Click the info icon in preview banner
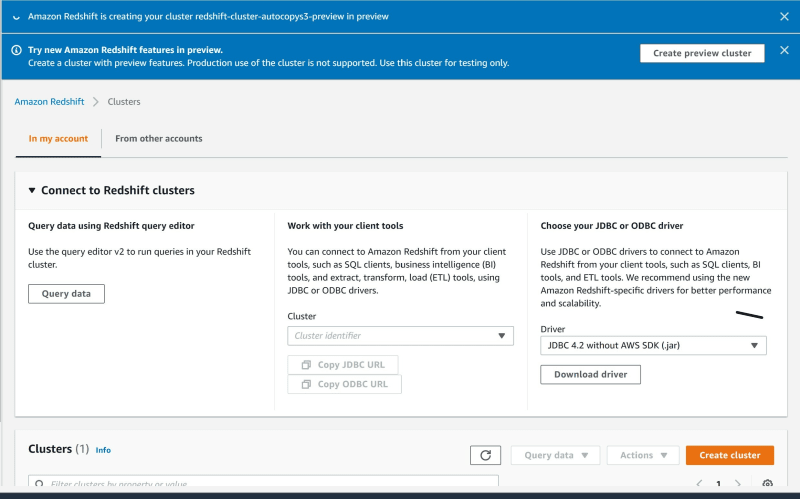The width and height of the screenshot is (800, 499). point(16,50)
